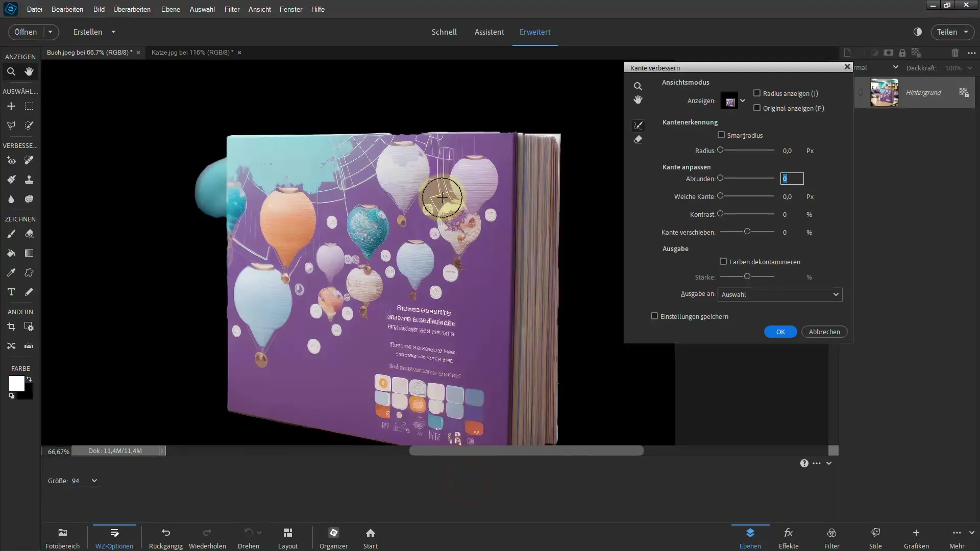Select the Eraser tool under Zeichnen
This screenshot has width=980, height=551.
tap(29, 234)
